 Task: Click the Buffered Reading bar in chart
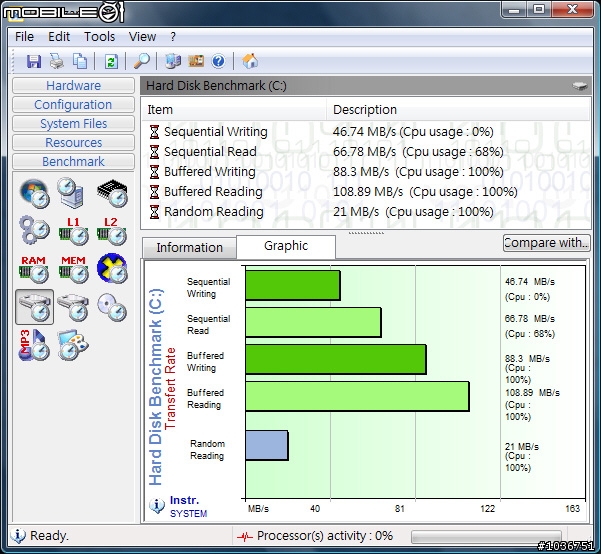357,396
